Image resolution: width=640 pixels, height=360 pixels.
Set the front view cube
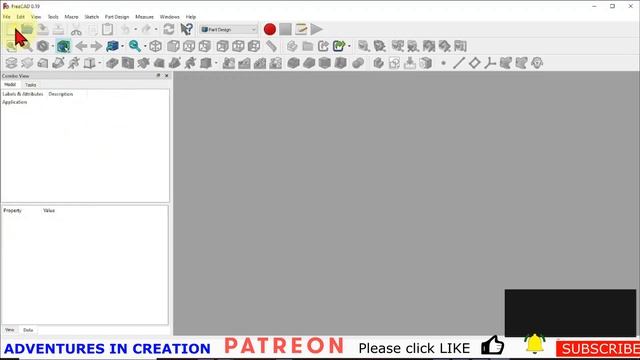click(x=173, y=46)
